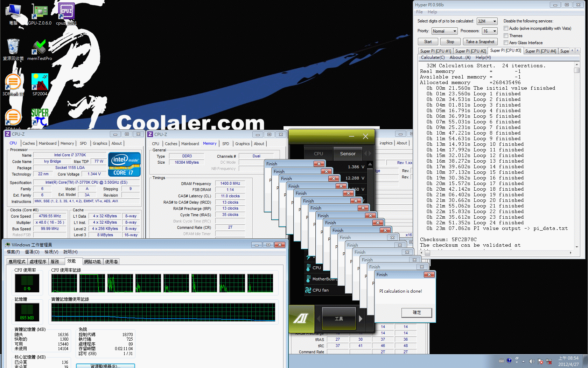Click Take a Snapshot button
588x368 pixels.
tap(480, 42)
